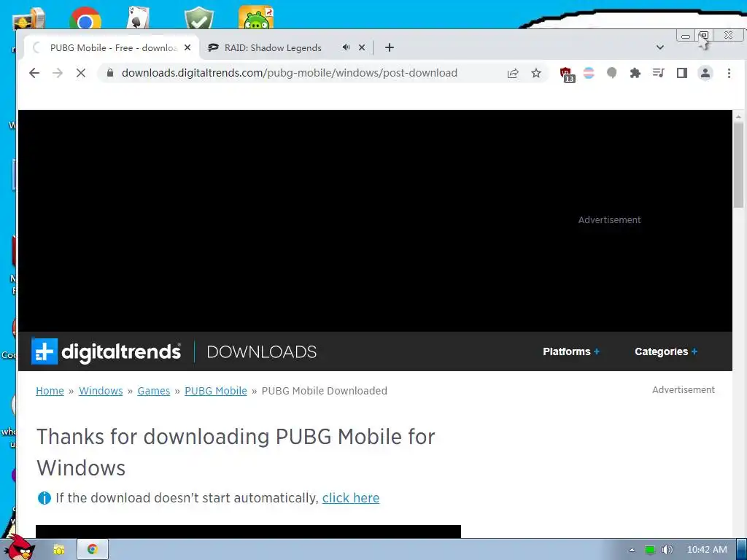Open the site security padlock info
Screen dimensions: 747x560
[x=110, y=73]
